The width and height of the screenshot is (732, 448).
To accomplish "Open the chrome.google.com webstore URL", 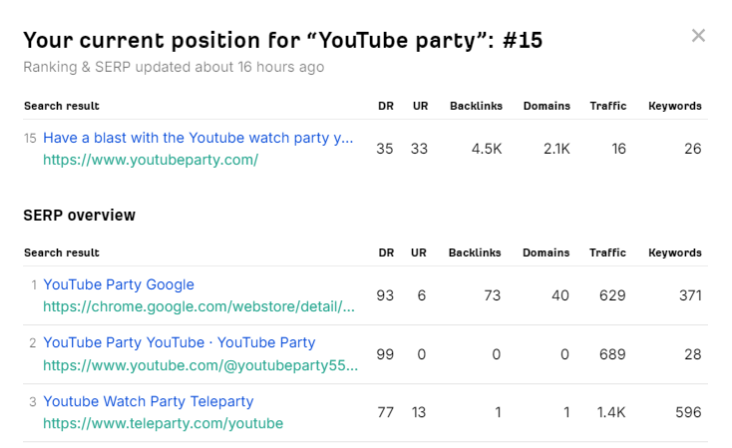I will pyautogui.click(x=198, y=306).
